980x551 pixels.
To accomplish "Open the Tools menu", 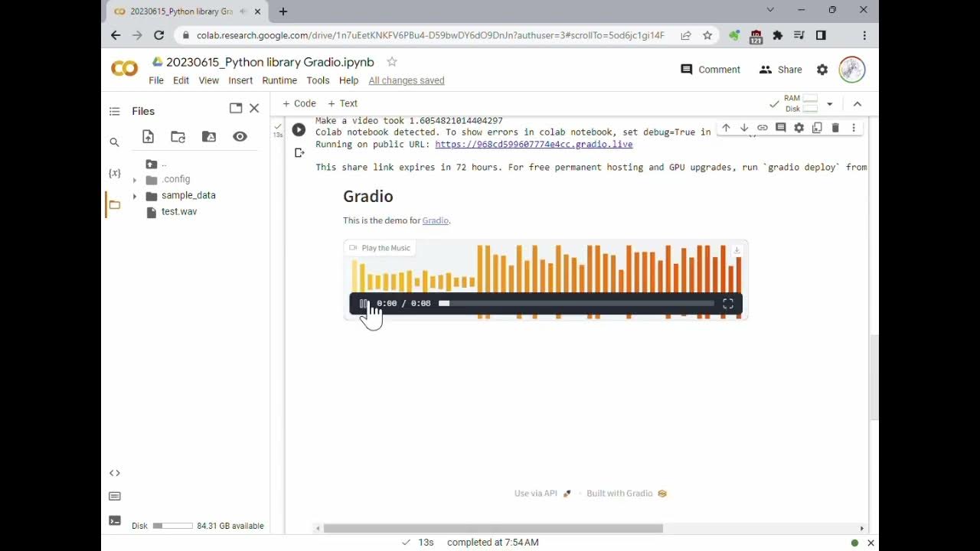I will point(318,80).
